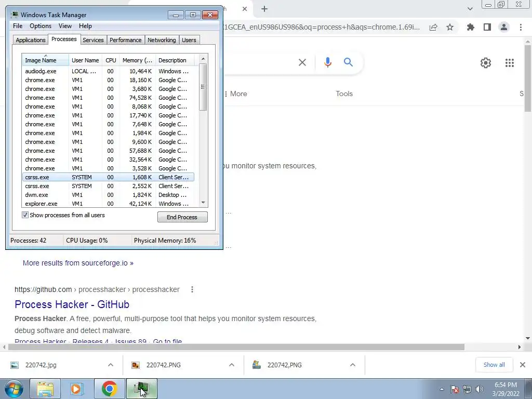Open Google quick settings gear
The width and height of the screenshot is (532, 399).
(486, 63)
